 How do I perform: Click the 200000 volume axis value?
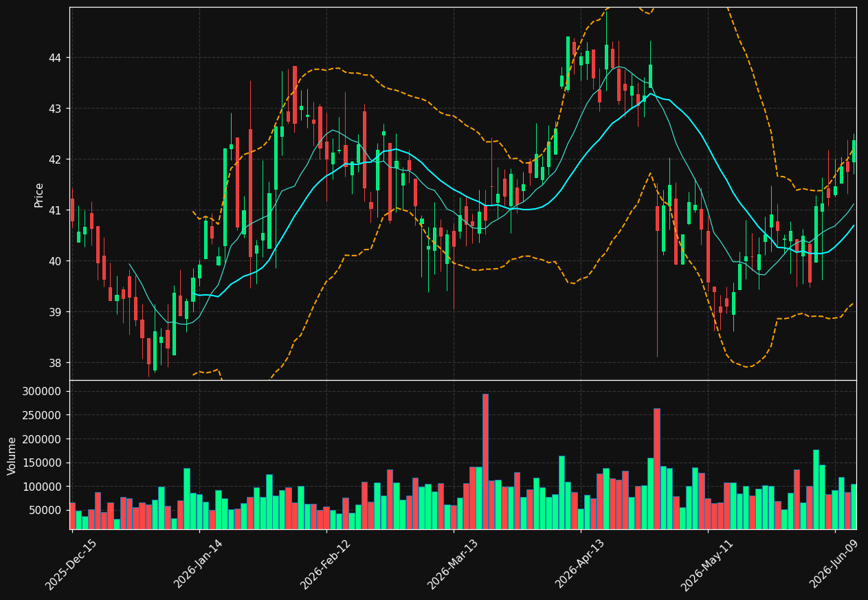tap(41, 439)
